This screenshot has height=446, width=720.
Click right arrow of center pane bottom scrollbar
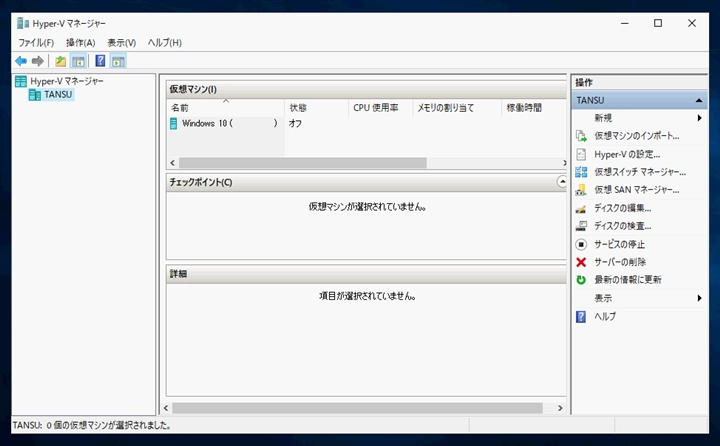pyautogui.click(x=560, y=408)
